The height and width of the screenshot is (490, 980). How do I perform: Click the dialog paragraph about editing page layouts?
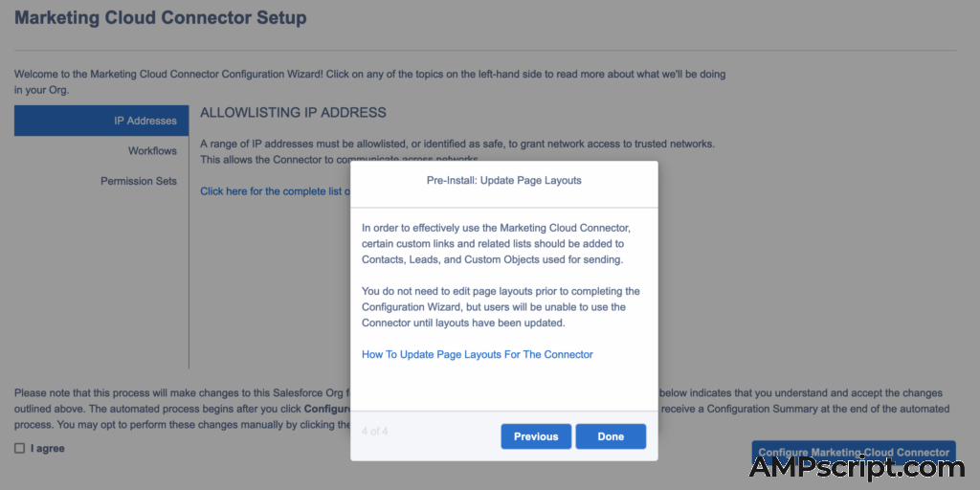[500, 307]
